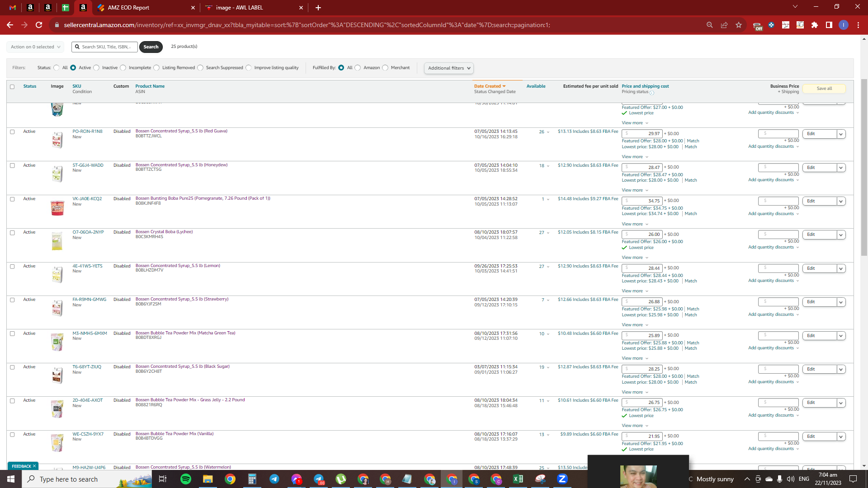
Task: Click the pricing status info icon
Action: click(652, 93)
